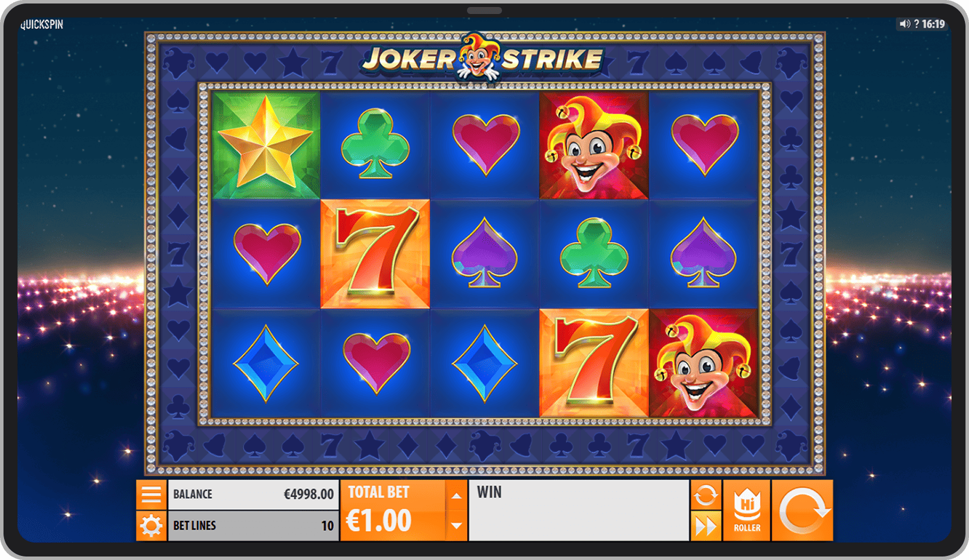Enable autoplay with the circular arrows icon
The height and width of the screenshot is (560, 969).
coord(706,495)
